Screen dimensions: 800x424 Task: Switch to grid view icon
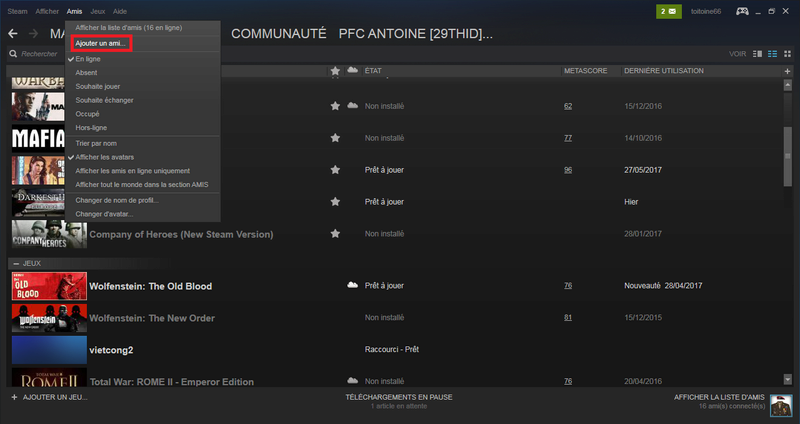787,54
